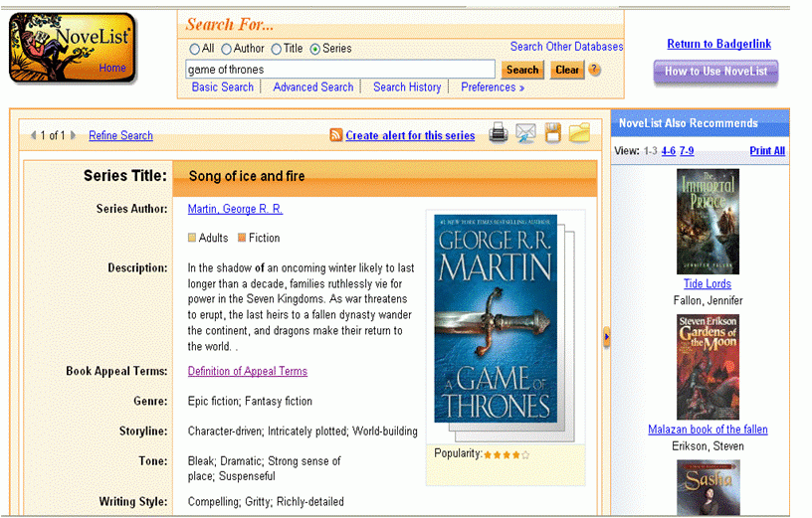The height and width of the screenshot is (518, 812).
Task: Go to next result arrow
Action: pos(73,135)
